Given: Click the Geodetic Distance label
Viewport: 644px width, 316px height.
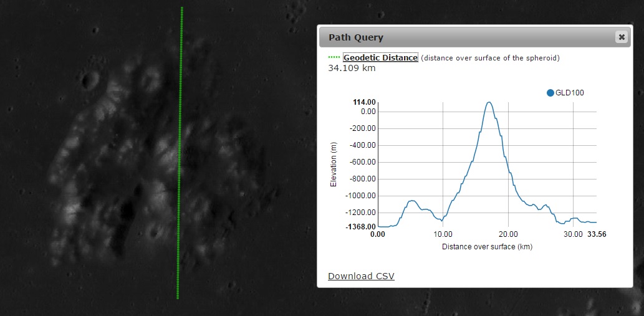Looking at the screenshot, I should (381, 58).
